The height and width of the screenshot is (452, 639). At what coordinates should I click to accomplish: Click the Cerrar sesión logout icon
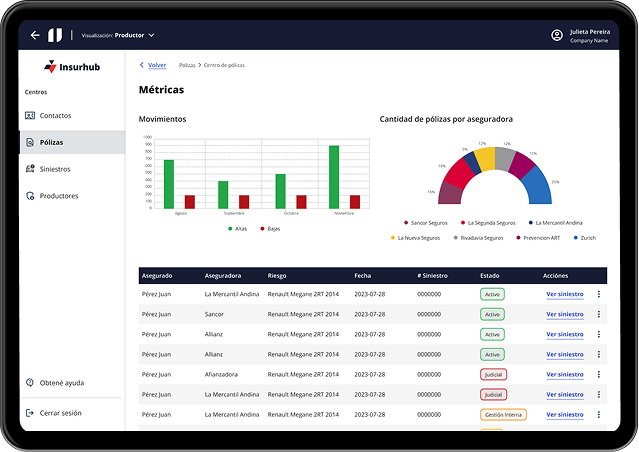point(30,413)
